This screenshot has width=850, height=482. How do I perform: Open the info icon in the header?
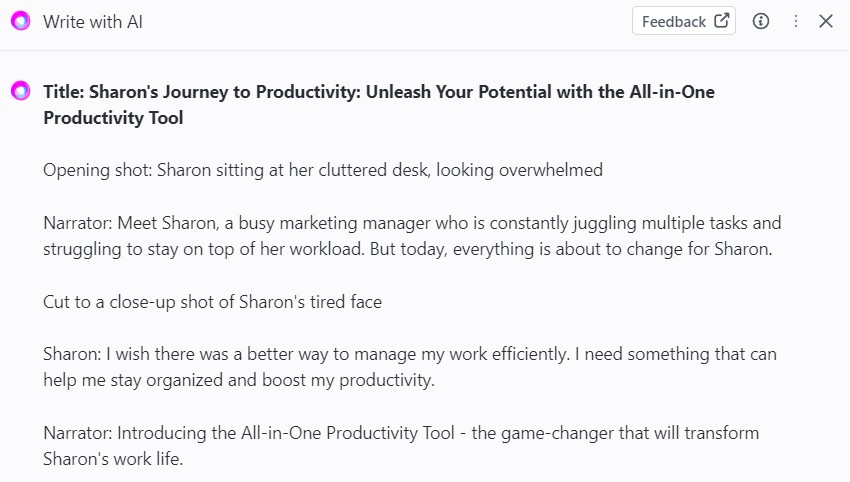(761, 21)
